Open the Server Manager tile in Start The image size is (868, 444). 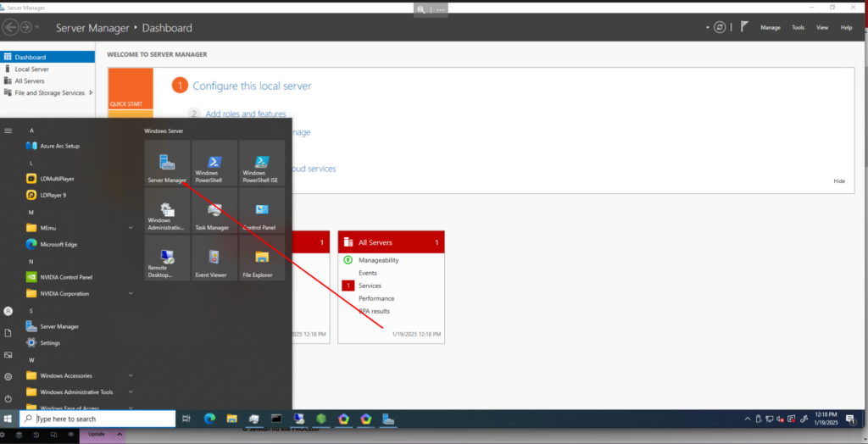coord(167,164)
